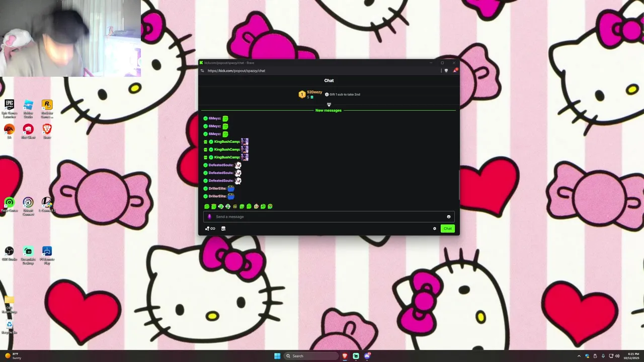Click the browser address bar URL
The image size is (644, 362).
[x=236, y=71]
